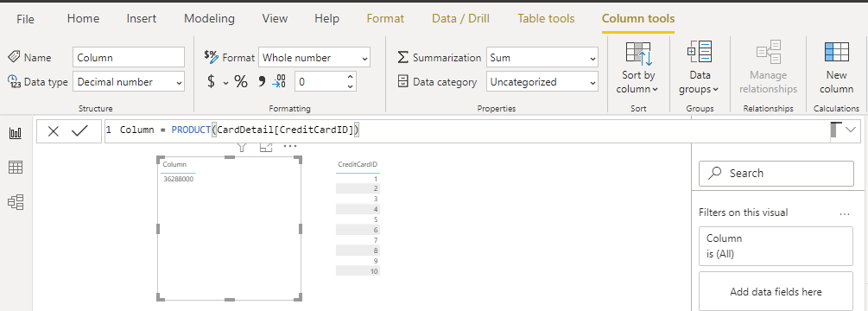Click the New column button
The width and height of the screenshot is (868, 311).
click(x=836, y=68)
